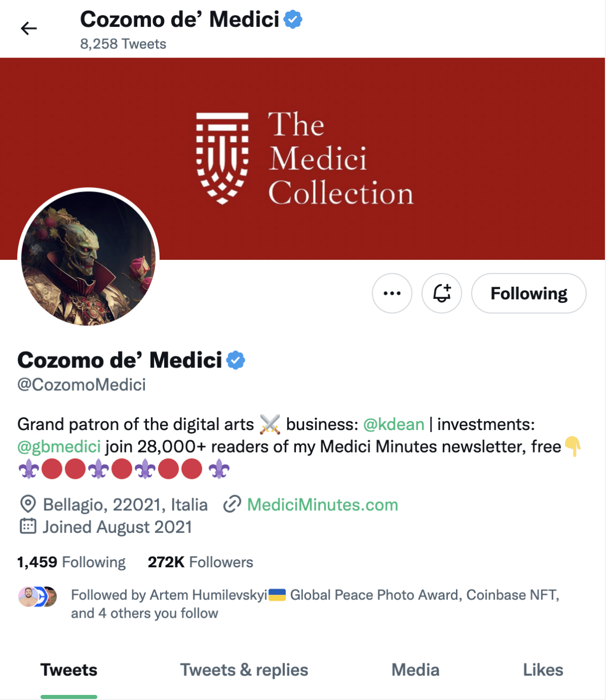
Task: Click the mutual follower avatars icon
Action: pyautogui.click(x=37, y=597)
